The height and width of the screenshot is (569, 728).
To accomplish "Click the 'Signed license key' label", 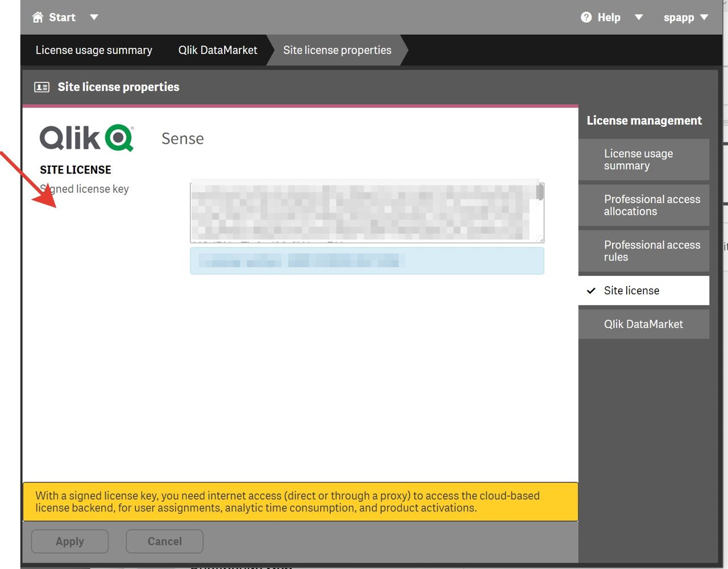I will (84, 189).
